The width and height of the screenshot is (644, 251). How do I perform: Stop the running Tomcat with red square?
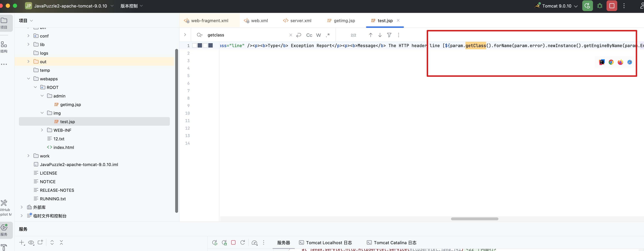coord(612,6)
